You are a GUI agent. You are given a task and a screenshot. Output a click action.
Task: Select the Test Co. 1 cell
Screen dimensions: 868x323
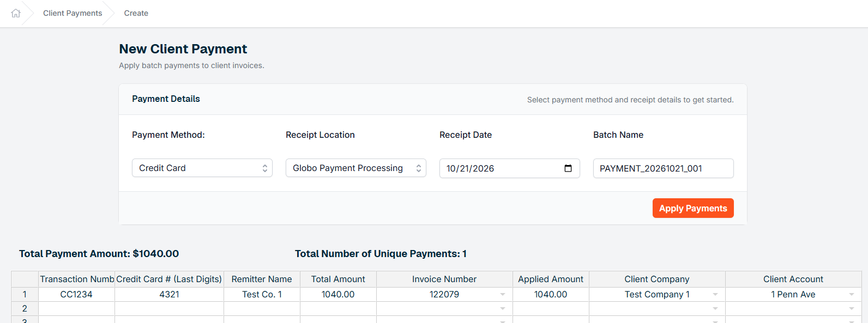tap(262, 294)
